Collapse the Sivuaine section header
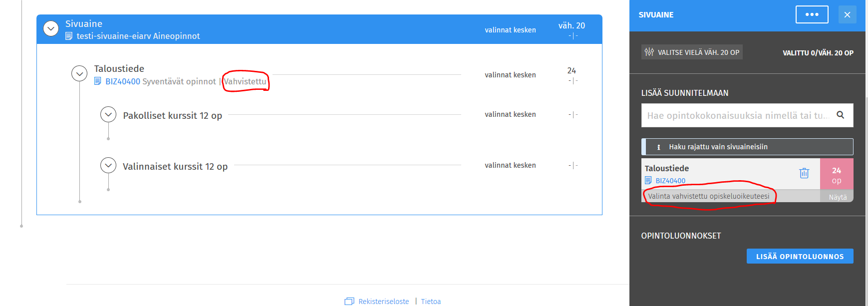This screenshot has height=306, width=868. [x=51, y=28]
